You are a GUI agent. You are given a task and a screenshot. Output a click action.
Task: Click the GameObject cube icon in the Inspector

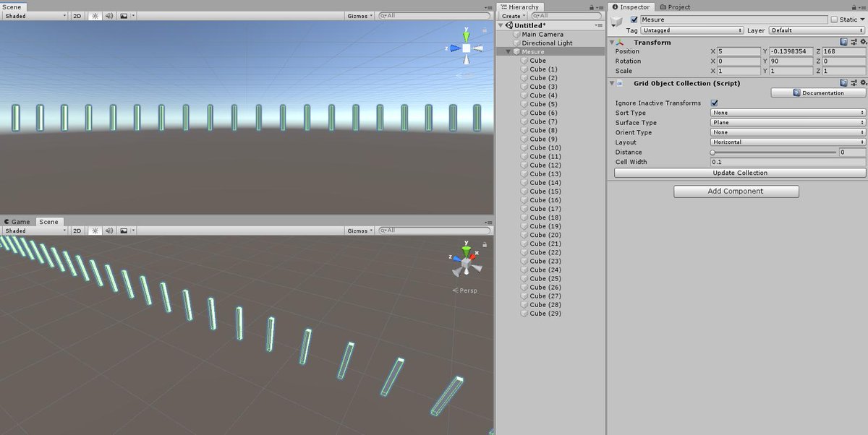[616, 22]
